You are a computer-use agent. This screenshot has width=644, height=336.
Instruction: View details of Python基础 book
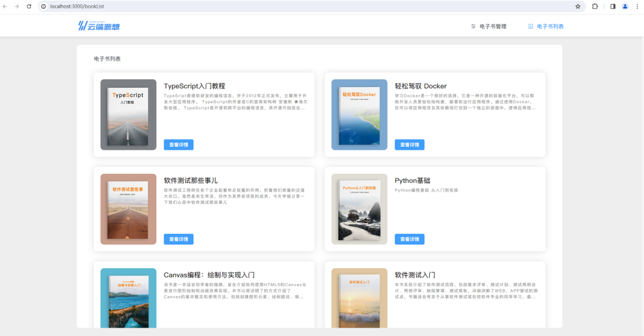coord(410,239)
